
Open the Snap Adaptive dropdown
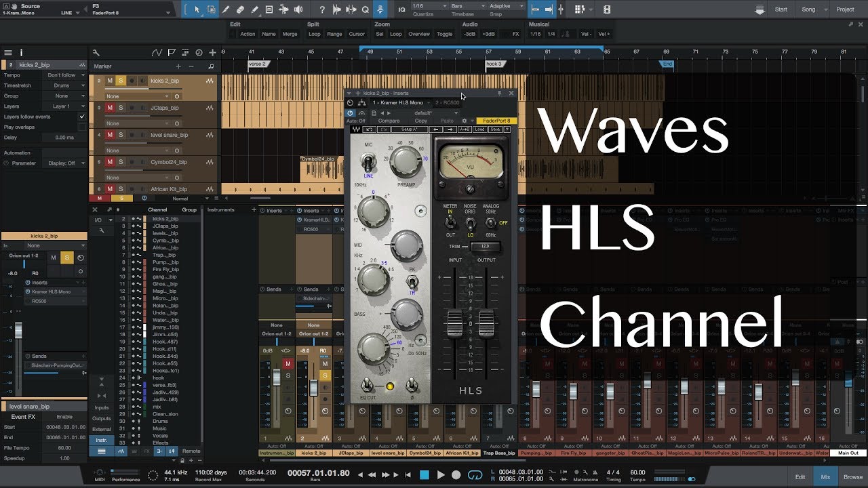506,6
